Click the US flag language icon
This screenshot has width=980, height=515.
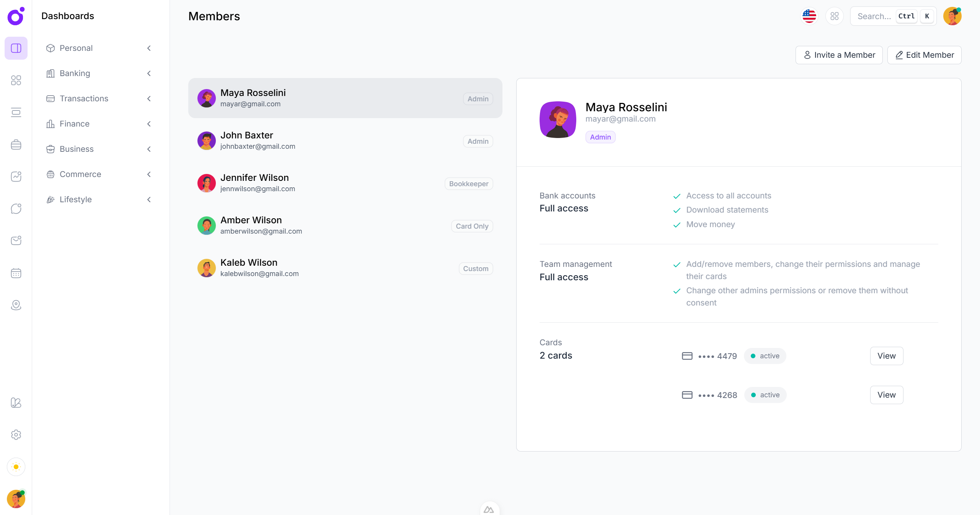click(x=809, y=16)
